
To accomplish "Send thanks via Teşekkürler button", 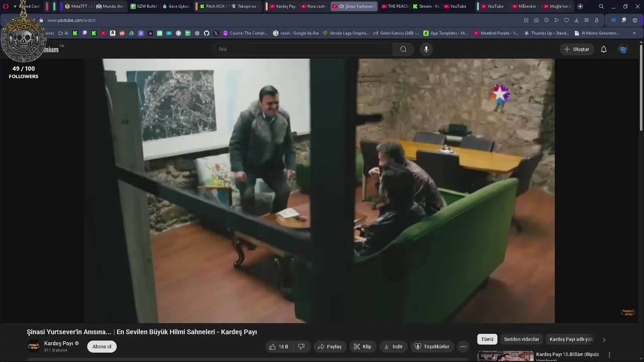I will coord(432,346).
